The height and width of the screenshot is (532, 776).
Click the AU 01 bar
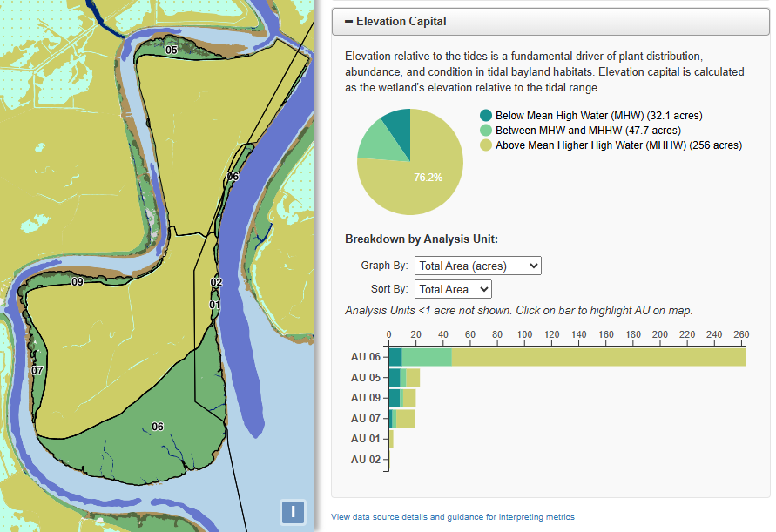391,439
